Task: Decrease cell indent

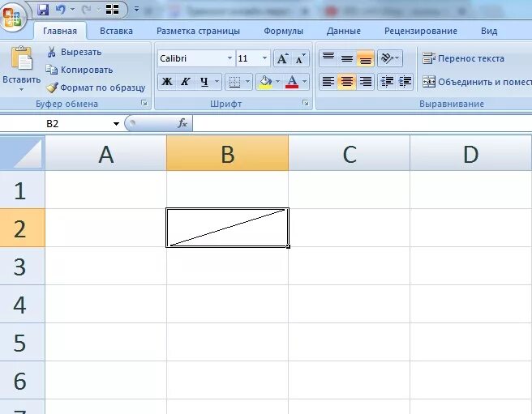Action: (x=387, y=82)
